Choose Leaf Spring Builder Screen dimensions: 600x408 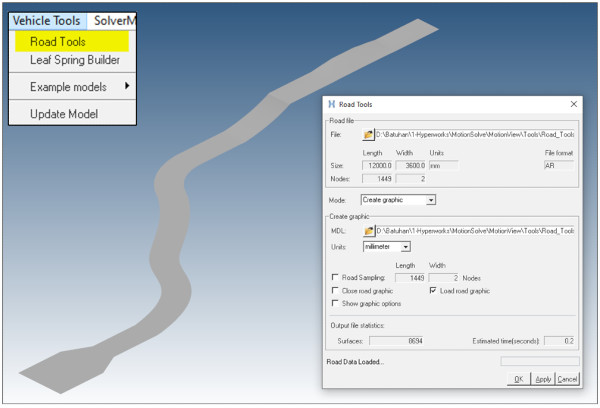(75, 60)
